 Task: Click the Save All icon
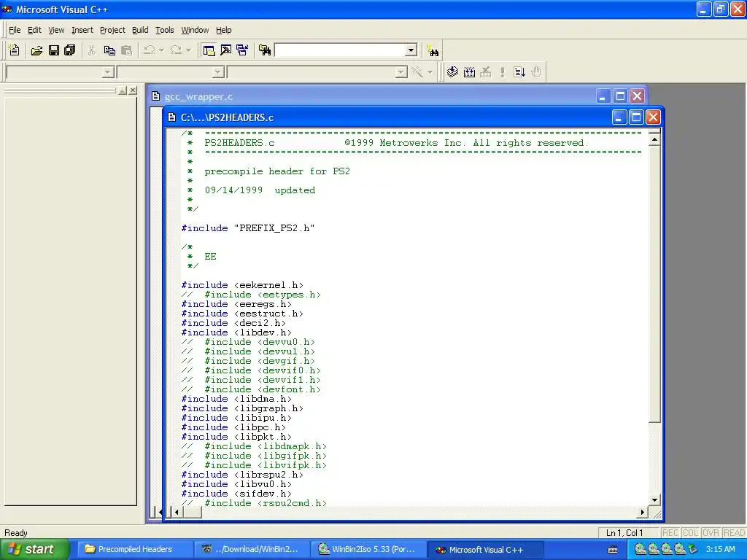point(70,50)
